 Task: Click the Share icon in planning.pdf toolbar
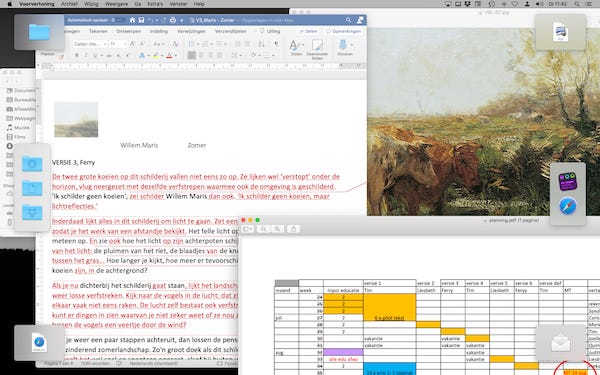click(x=293, y=229)
